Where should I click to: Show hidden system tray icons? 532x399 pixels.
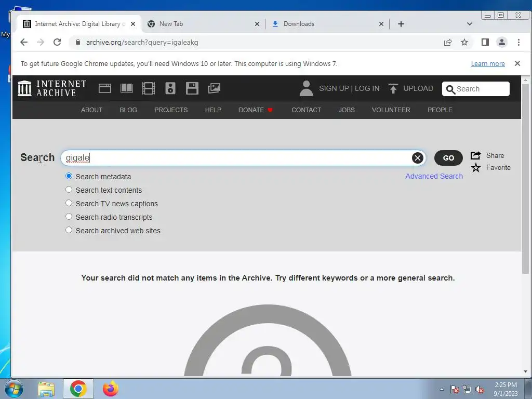click(442, 390)
